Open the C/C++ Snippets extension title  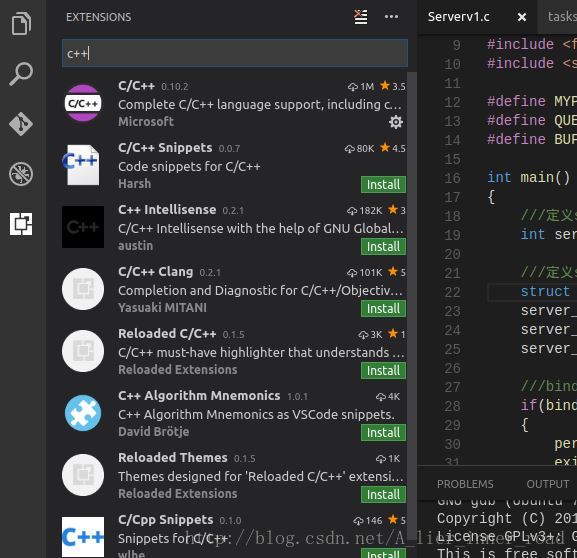pos(165,148)
